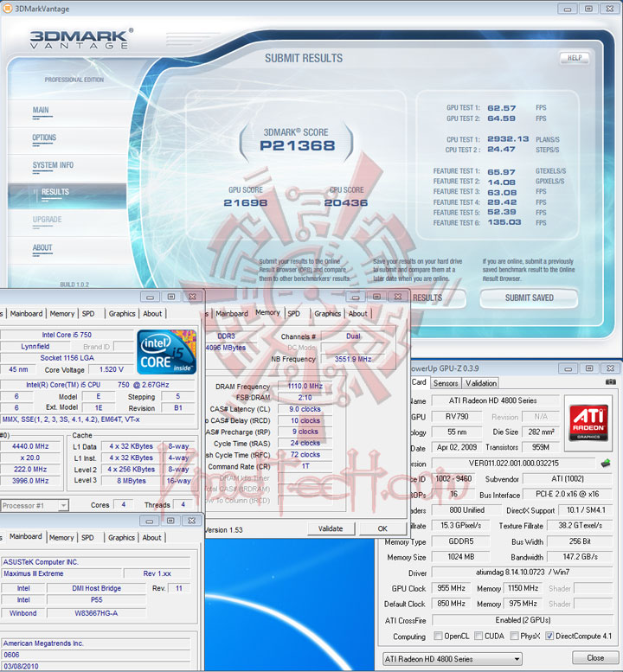Open Graphics tab in CPU-Z memory window
This screenshot has height=672, width=623.
[x=328, y=314]
